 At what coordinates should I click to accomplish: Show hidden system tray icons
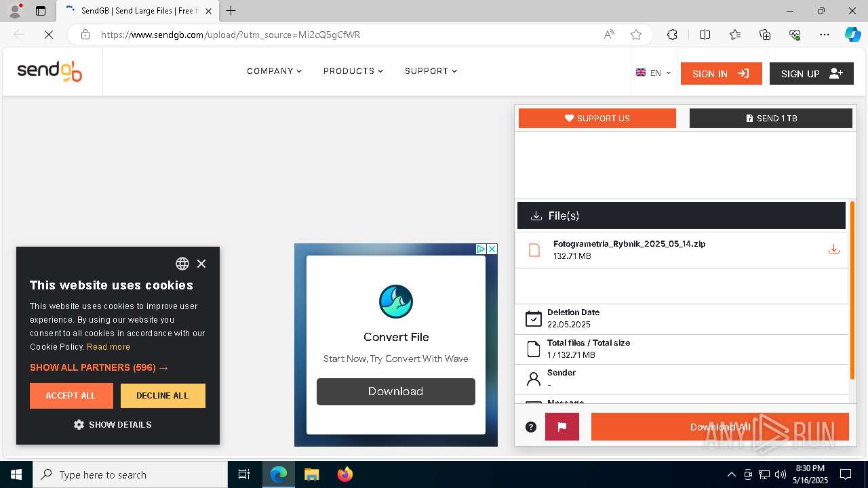(x=731, y=474)
